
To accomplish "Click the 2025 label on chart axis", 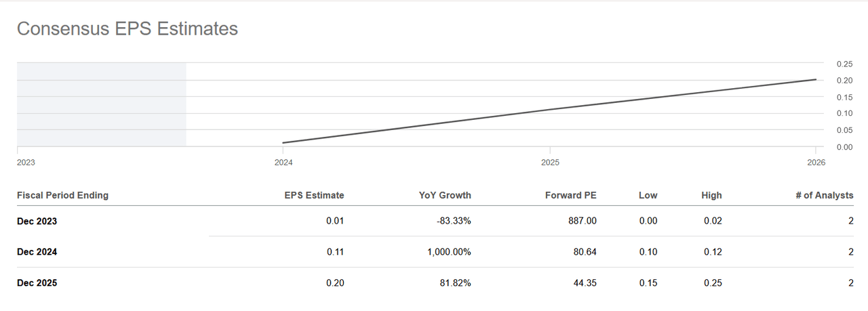I will point(550,163).
